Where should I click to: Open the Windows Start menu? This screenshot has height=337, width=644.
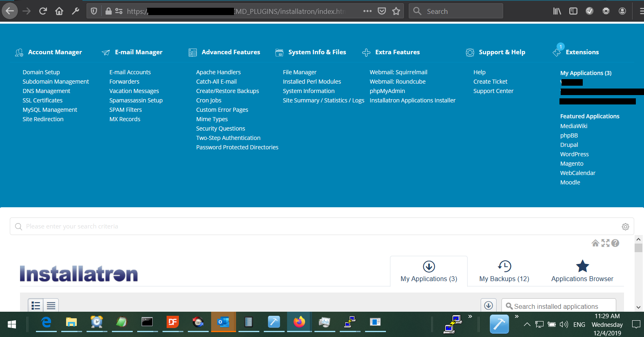tap(12, 324)
